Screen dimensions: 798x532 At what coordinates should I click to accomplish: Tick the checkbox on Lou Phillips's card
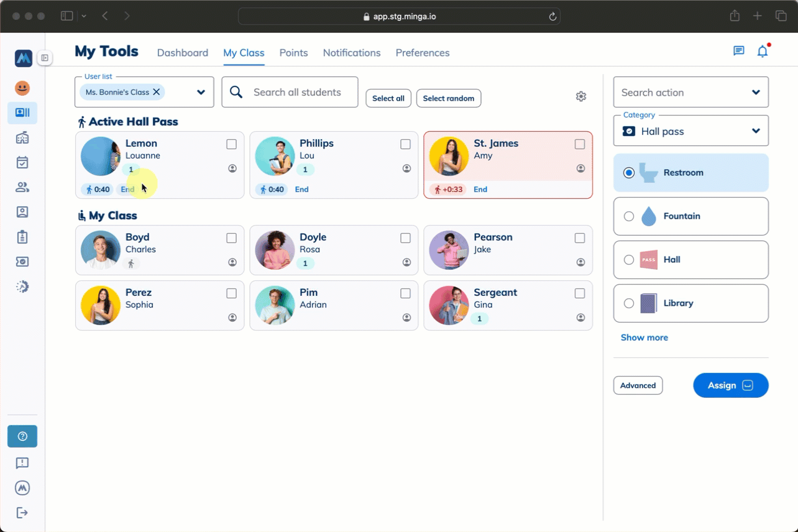405,144
